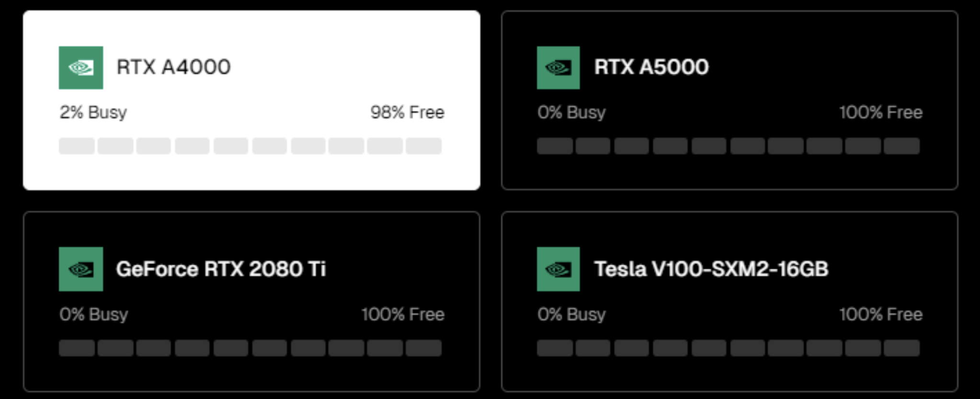The height and width of the screenshot is (399, 980).
Task: Click the NVIDIA icon beside RTX A4000
Action: click(x=80, y=67)
